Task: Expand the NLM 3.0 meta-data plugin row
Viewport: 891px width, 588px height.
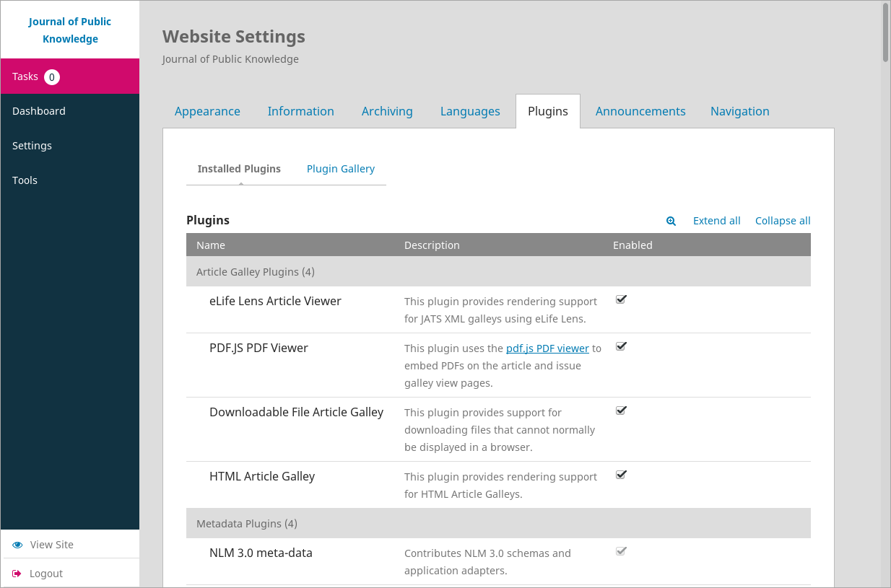Action: (x=261, y=553)
